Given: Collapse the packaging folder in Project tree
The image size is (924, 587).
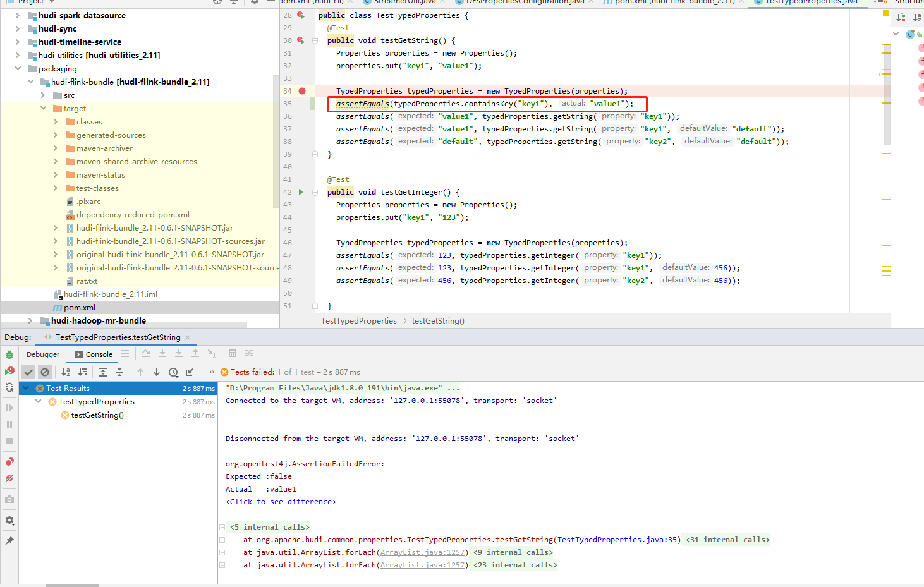Looking at the screenshot, I should [x=17, y=68].
